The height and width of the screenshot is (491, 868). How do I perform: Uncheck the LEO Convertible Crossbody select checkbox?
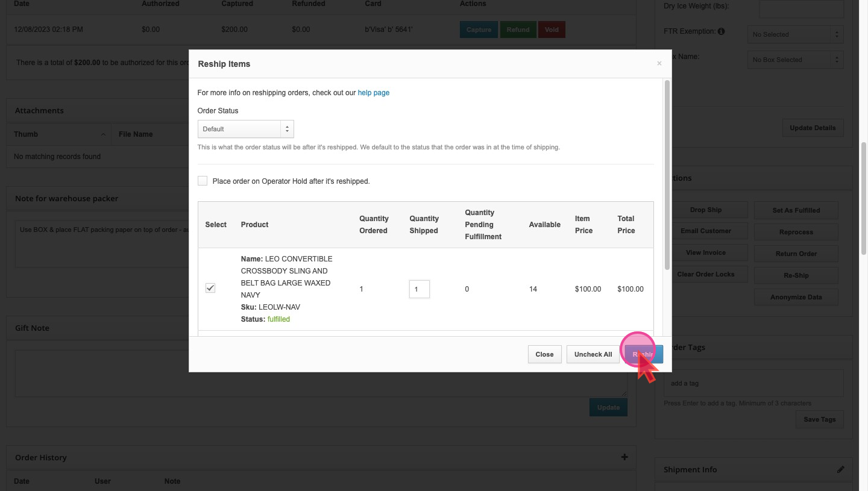pyautogui.click(x=210, y=288)
